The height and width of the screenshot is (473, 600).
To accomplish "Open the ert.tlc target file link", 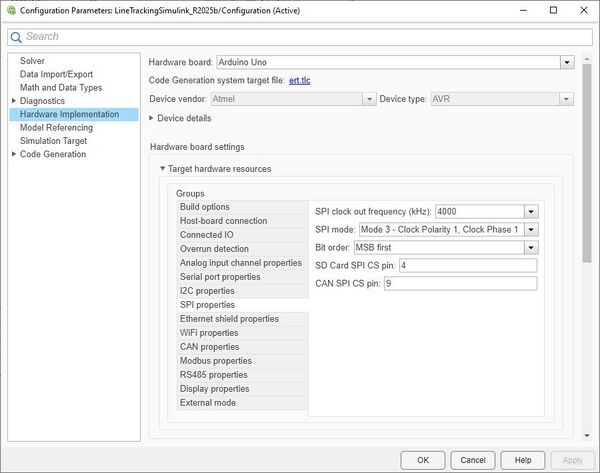I will click(299, 80).
